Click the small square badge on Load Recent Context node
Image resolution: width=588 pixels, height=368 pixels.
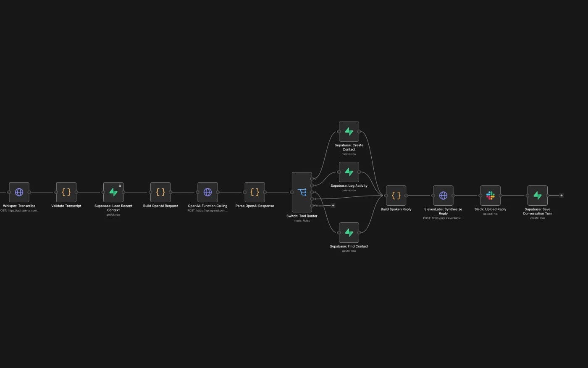pos(120,186)
